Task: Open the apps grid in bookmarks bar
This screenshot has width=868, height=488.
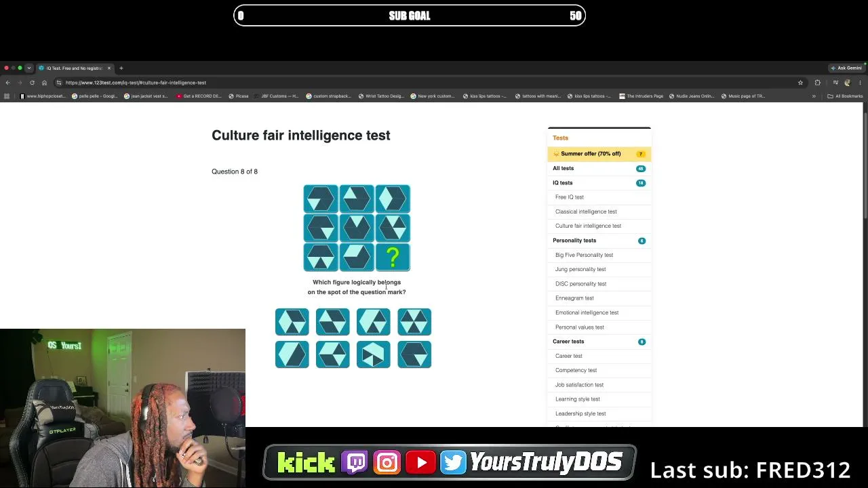Action: tap(7, 96)
